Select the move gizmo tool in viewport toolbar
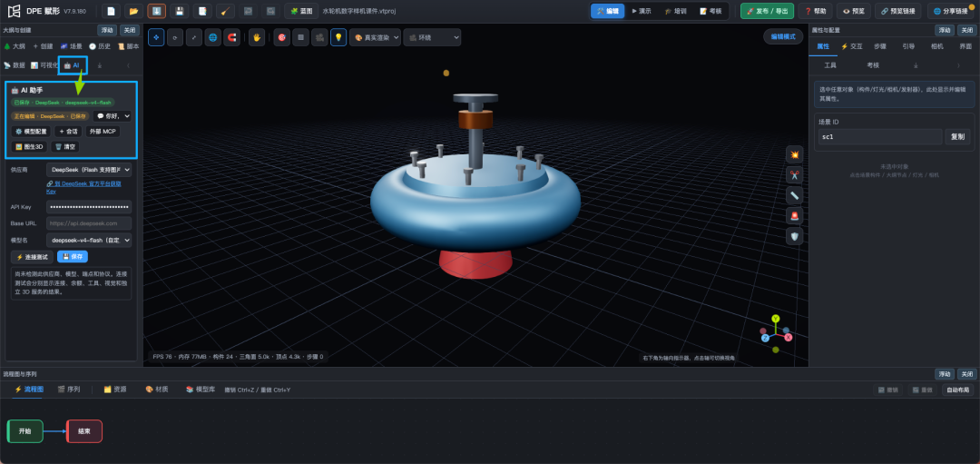 156,37
